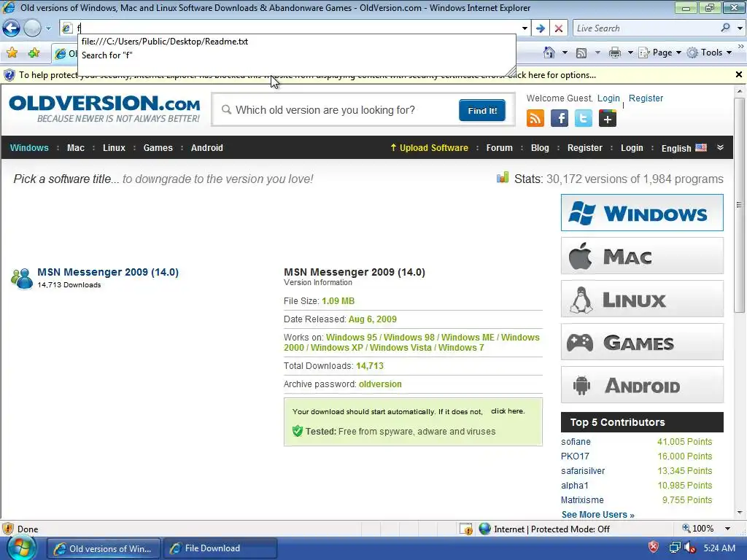Click the status bar popup blocker icon

click(x=466, y=529)
